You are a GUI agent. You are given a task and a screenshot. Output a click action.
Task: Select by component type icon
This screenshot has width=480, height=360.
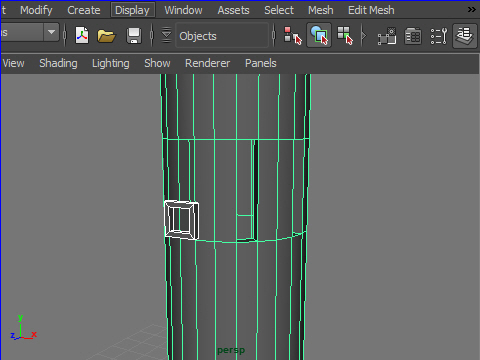point(345,36)
